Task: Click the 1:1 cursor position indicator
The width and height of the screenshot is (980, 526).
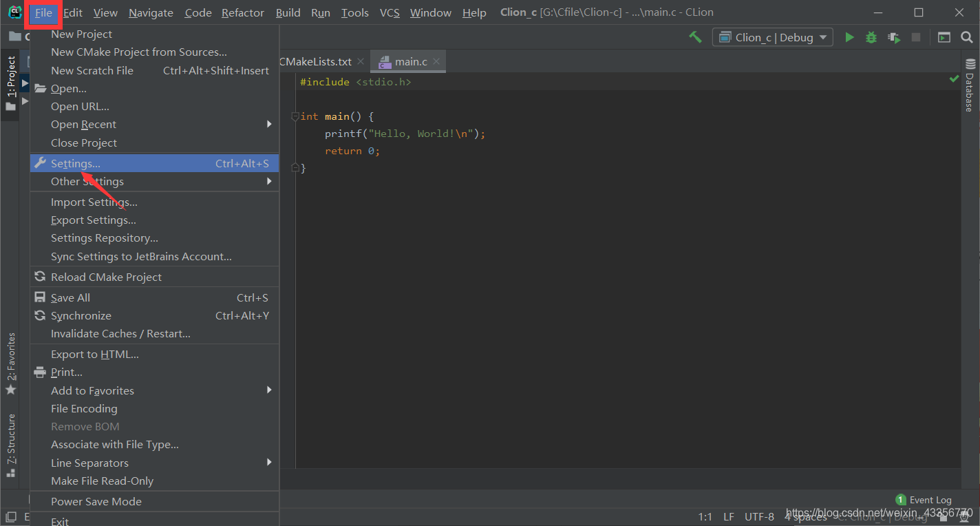Action: click(x=705, y=516)
